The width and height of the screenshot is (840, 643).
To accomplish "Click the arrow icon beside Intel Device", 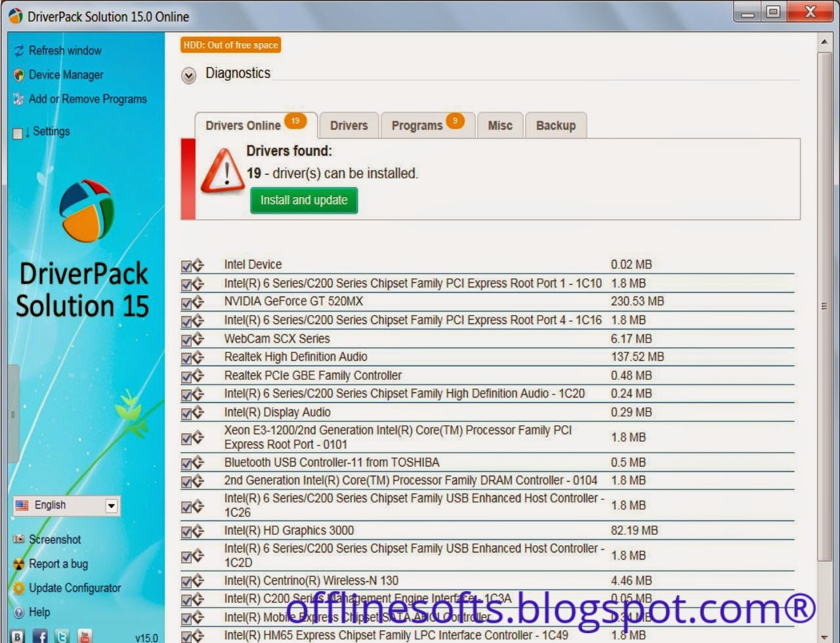I will coord(199,265).
